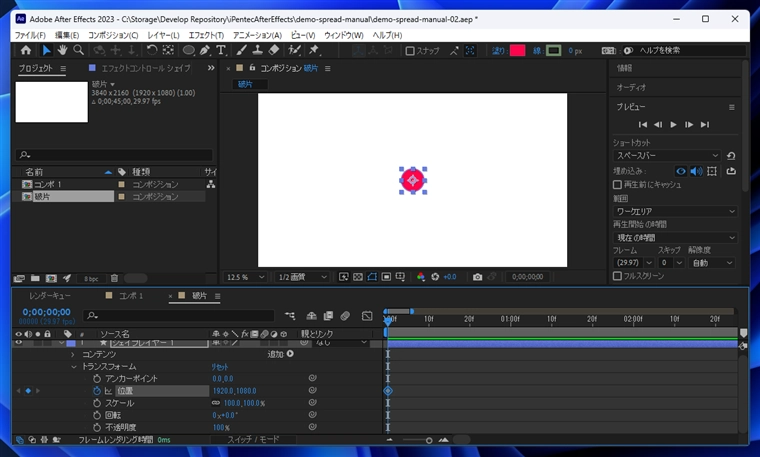Toggle stopwatch for 位置 property
760x457 pixels.
[x=97, y=391]
